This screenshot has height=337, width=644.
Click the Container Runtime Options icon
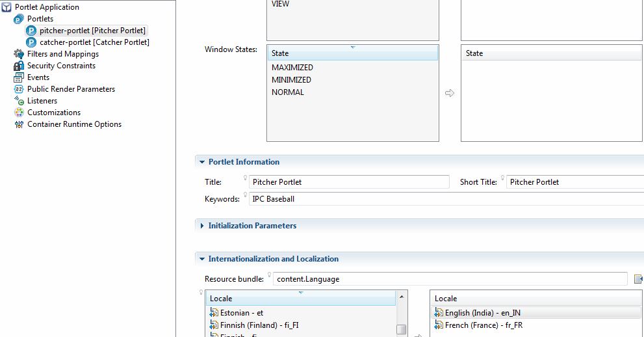[x=19, y=124]
